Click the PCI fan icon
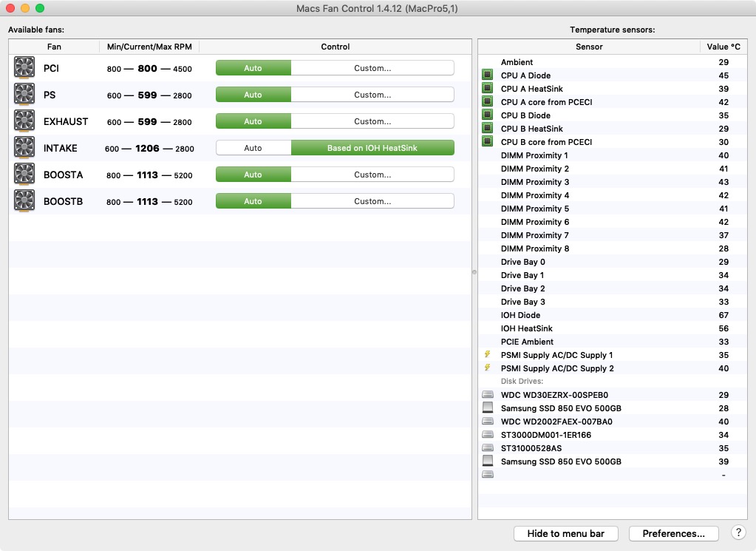The height and width of the screenshot is (551, 756). click(x=24, y=67)
